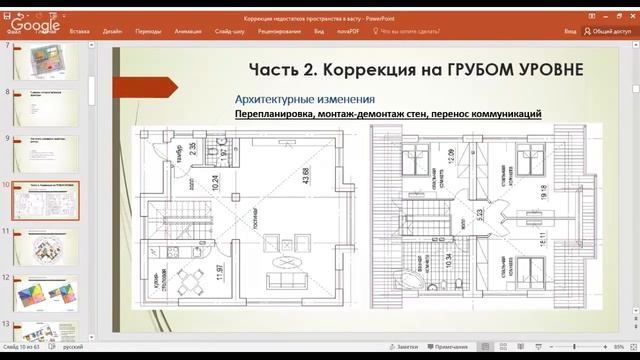This screenshot has width=640, height=360.
Task: Toggle ribbon display options icon
Action: [x=592, y=16]
